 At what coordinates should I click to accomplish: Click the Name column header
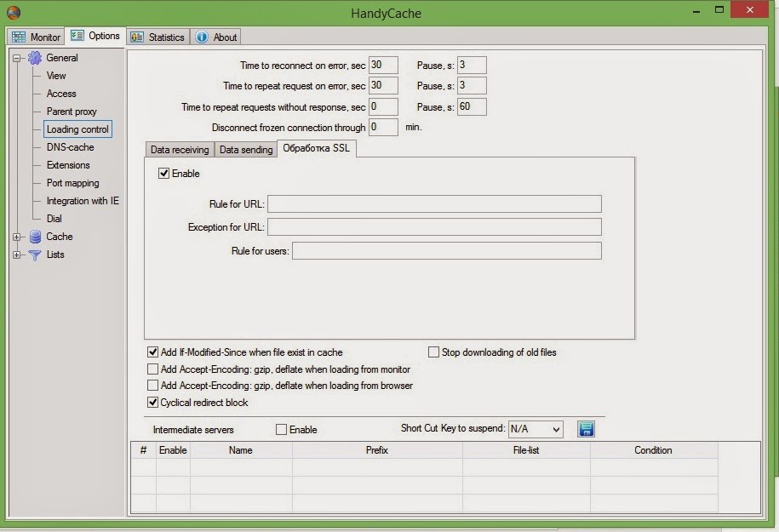241,450
